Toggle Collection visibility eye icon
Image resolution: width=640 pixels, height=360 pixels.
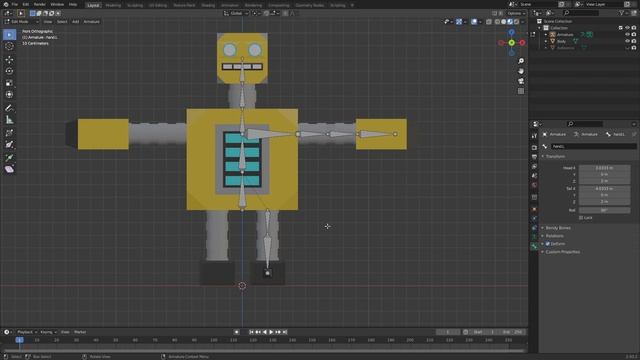click(627, 28)
